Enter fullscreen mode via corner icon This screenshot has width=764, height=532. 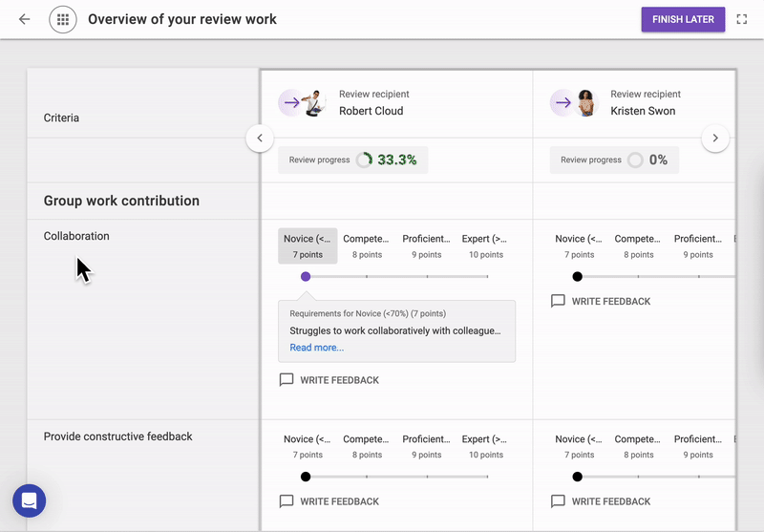pyautogui.click(x=742, y=19)
